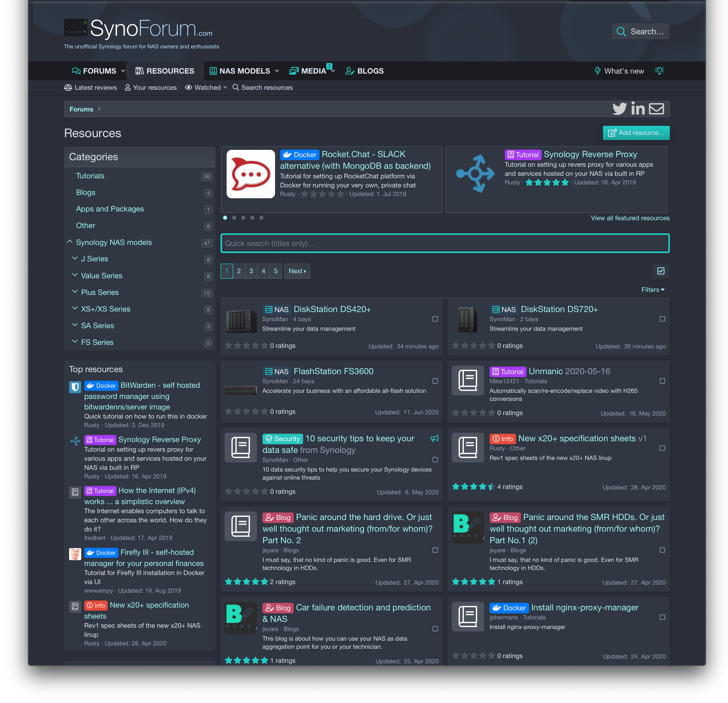Click the Rocket.Chat resource icon

(x=251, y=174)
